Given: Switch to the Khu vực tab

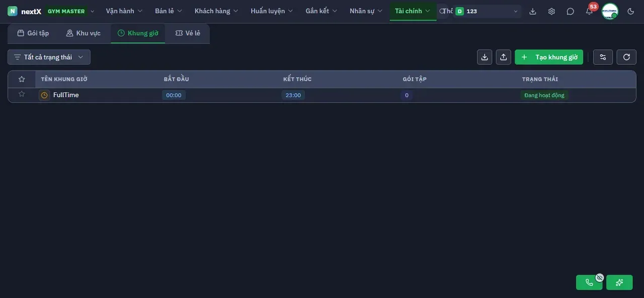Looking at the screenshot, I should pyautogui.click(x=84, y=33).
